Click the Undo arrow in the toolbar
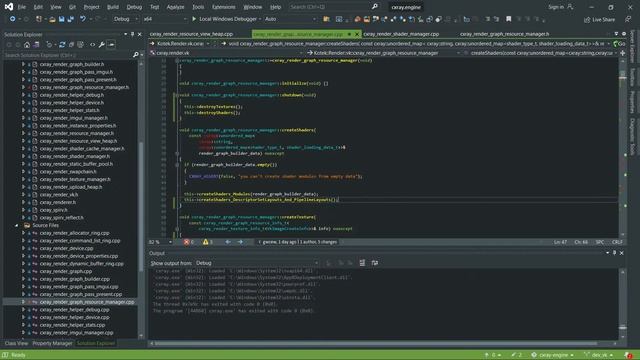640x360 pixels. (x=82, y=19)
